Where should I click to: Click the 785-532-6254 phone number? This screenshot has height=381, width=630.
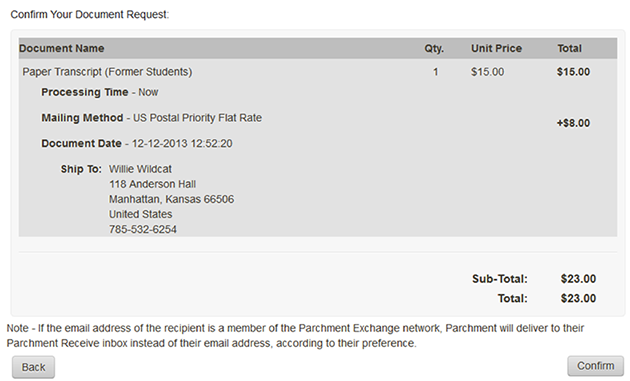tap(143, 229)
